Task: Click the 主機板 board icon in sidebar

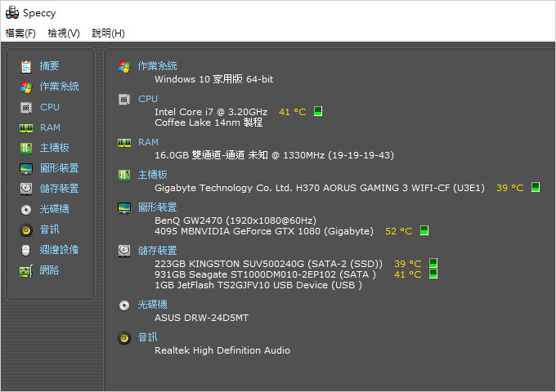Action: coord(26,148)
